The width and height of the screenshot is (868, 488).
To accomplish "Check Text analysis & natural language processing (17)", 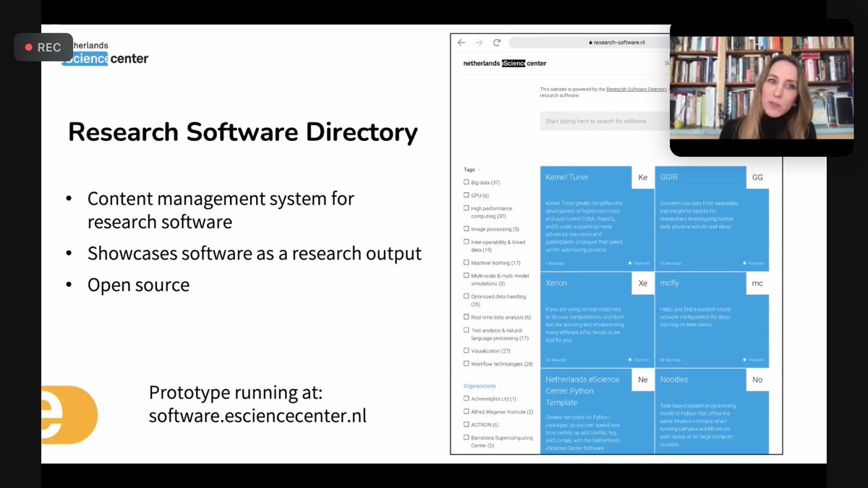I will pyautogui.click(x=466, y=330).
